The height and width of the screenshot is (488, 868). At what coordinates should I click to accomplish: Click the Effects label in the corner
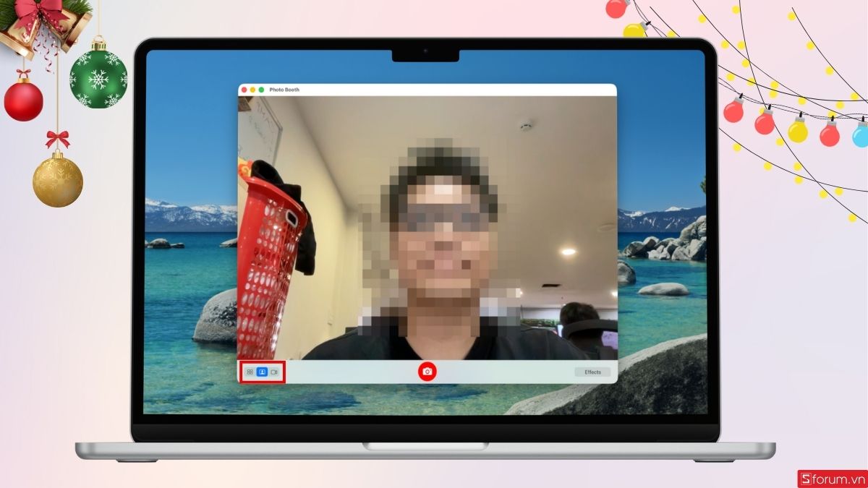click(x=592, y=372)
